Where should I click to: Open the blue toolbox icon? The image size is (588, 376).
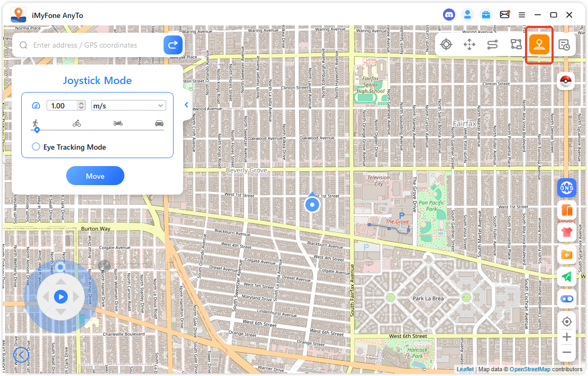tap(486, 15)
